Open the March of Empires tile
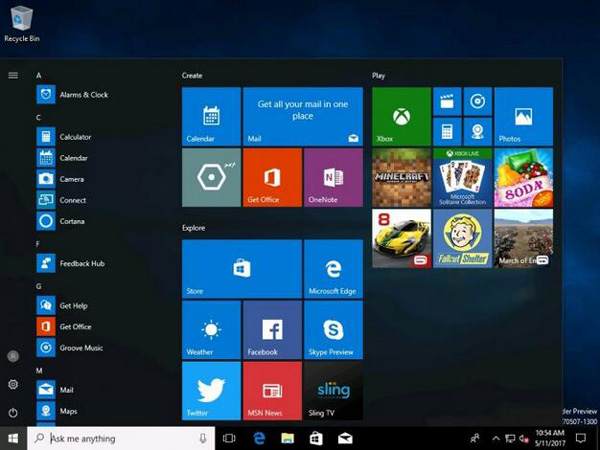Viewport: 600px width, 450px height. (523, 238)
